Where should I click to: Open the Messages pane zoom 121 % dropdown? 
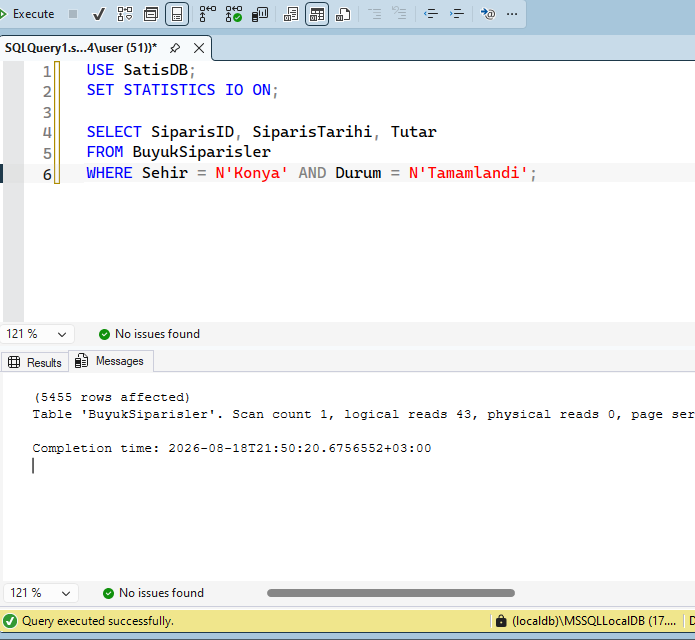click(x=41, y=593)
